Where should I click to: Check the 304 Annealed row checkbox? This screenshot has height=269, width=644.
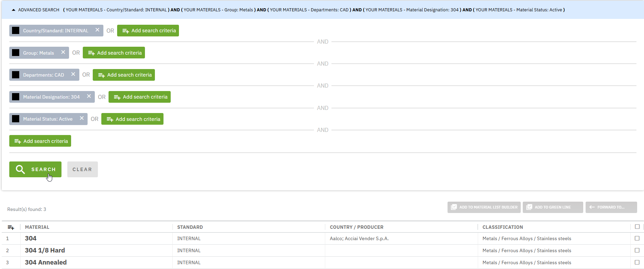point(637,262)
